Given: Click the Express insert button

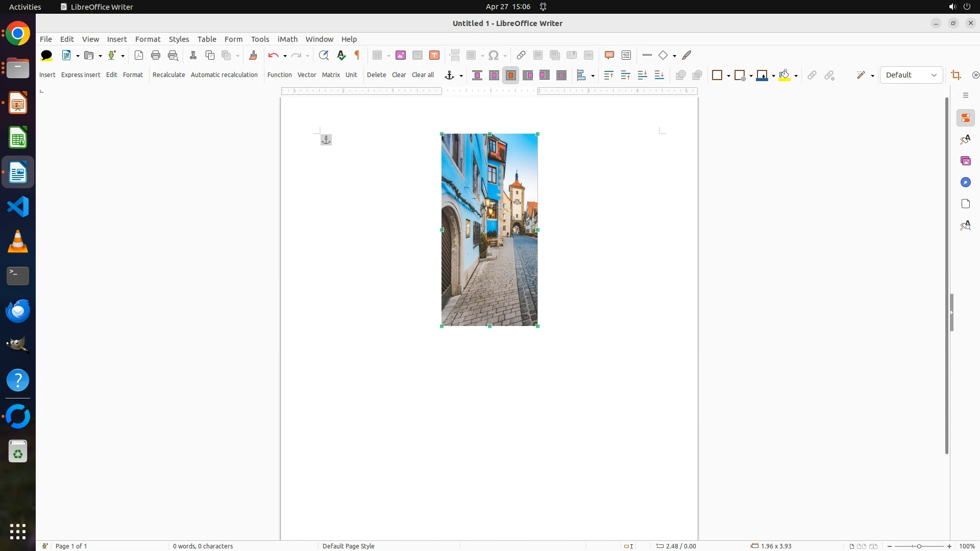Looking at the screenshot, I should 81,74.
